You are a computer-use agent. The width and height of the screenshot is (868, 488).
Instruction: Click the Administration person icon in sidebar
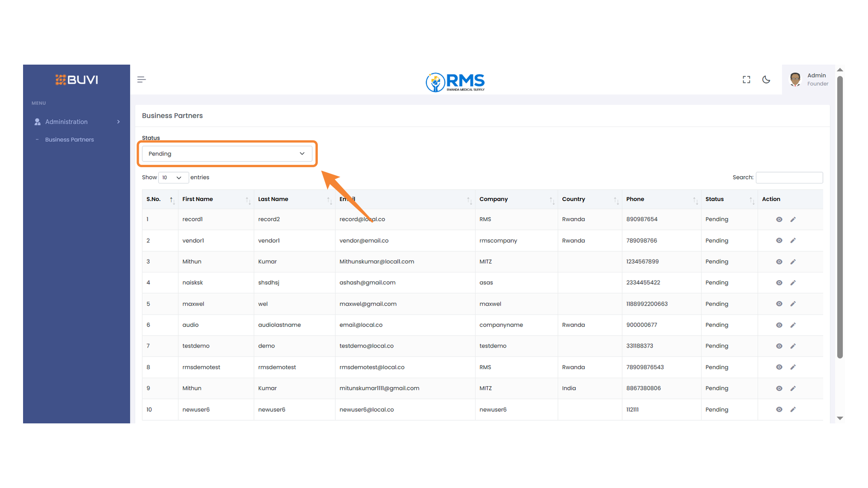[37, 122]
